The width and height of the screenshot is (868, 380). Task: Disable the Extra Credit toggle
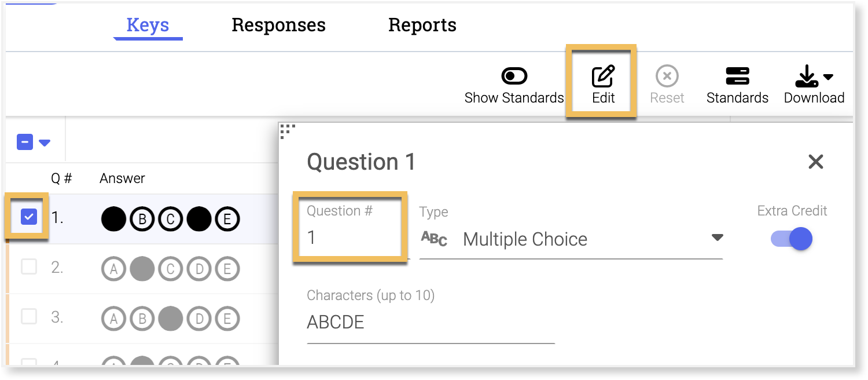(792, 239)
